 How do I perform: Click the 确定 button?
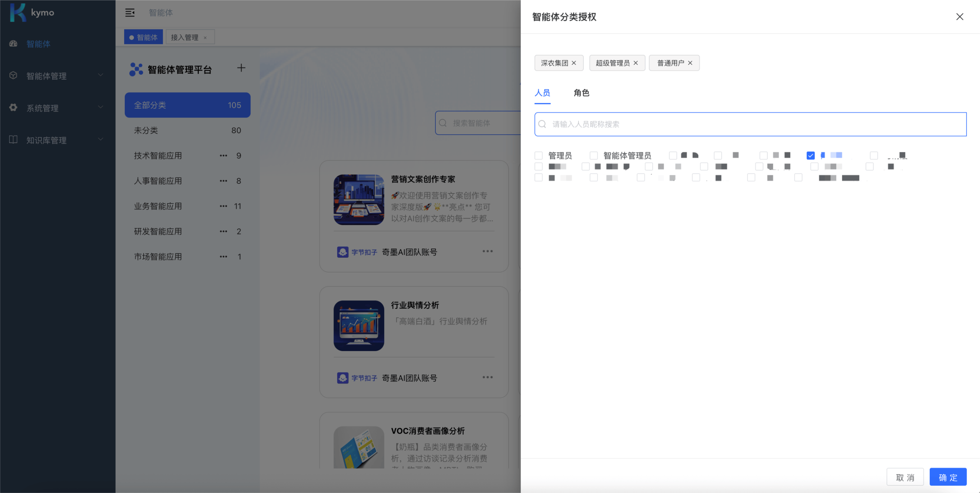(x=948, y=477)
